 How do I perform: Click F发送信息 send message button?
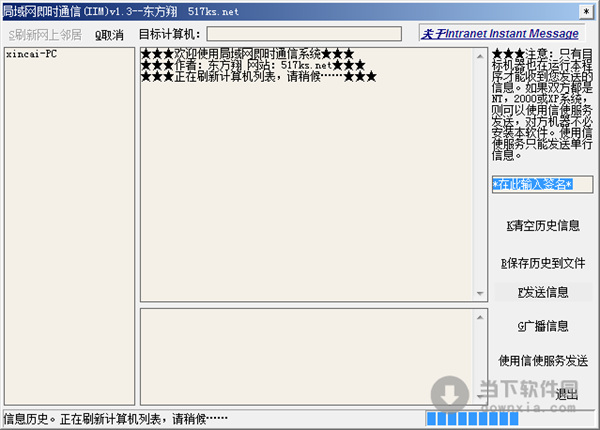pos(543,292)
